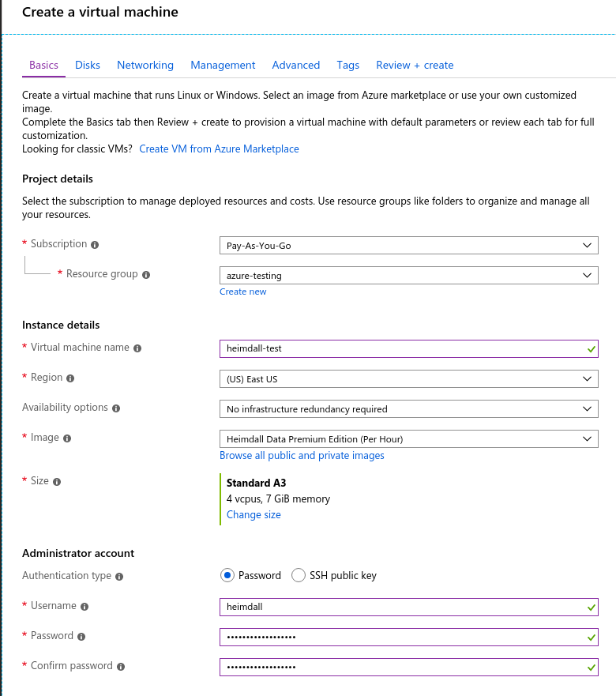Expand the Image dropdown
This screenshot has height=696, width=616.
tap(408, 439)
